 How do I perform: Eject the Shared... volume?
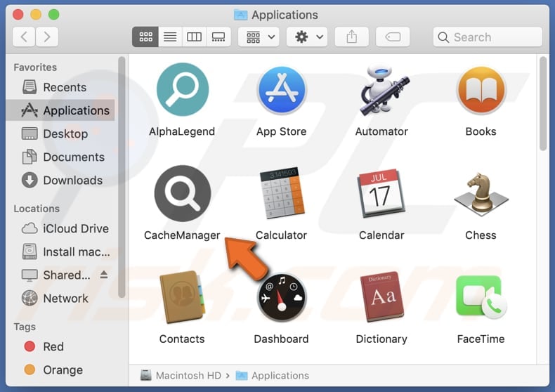coord(104,275)
